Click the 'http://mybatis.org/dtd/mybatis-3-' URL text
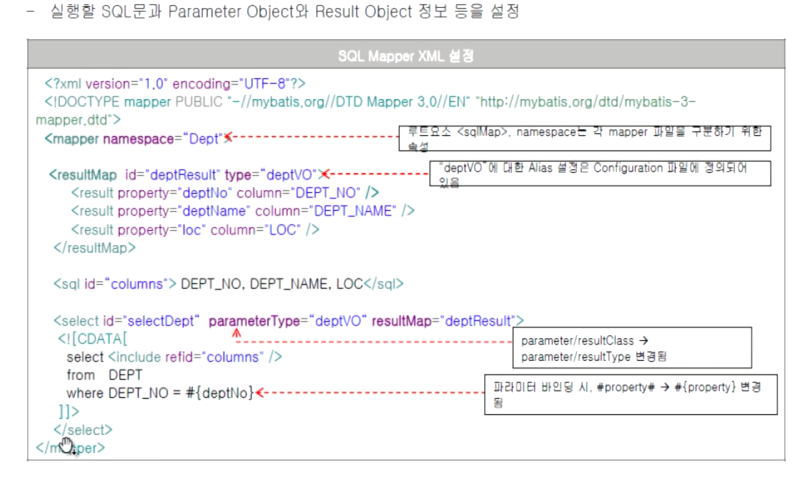The image size is (810, 484). (588, 102)
